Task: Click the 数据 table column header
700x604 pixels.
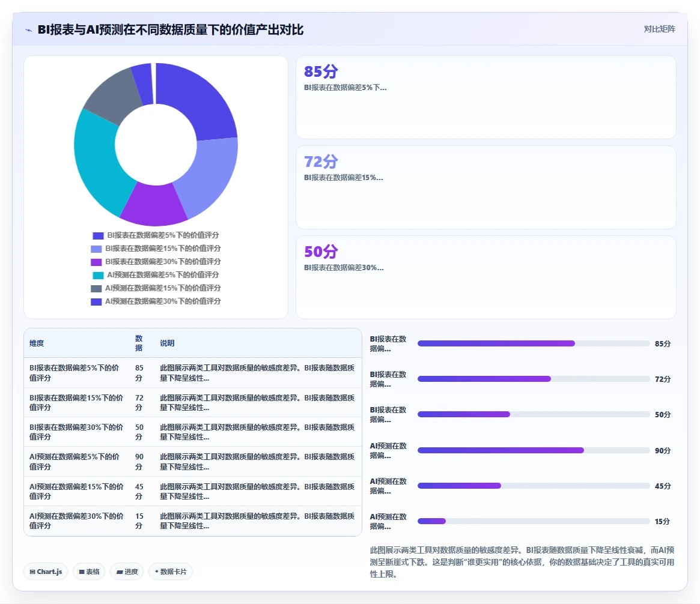Action: click(x=139, y=343)
